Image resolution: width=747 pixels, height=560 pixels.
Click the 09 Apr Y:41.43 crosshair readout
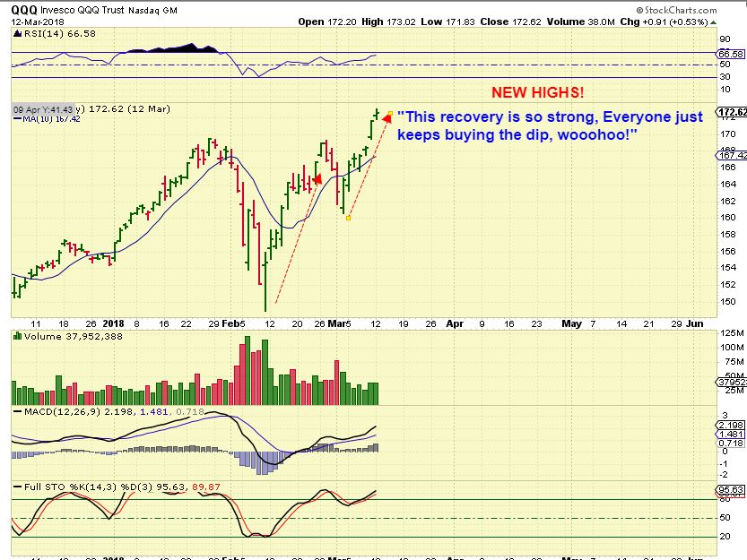[x=43, y=109]
